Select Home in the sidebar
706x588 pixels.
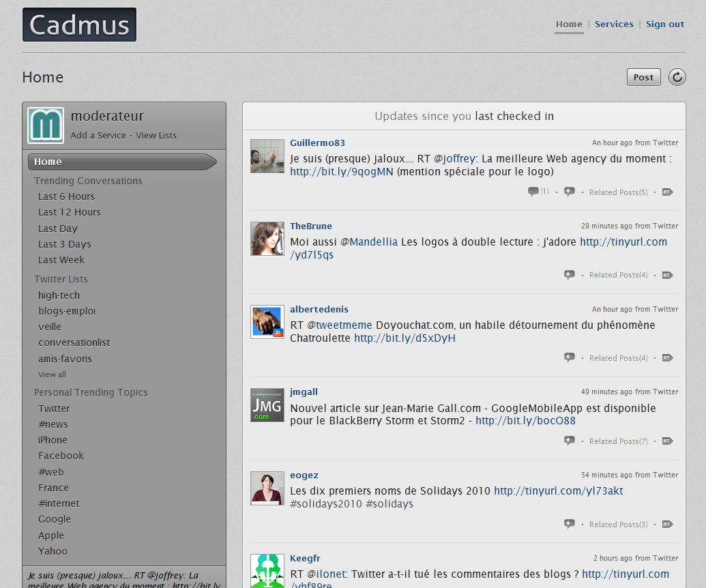[x=122, y=162]
